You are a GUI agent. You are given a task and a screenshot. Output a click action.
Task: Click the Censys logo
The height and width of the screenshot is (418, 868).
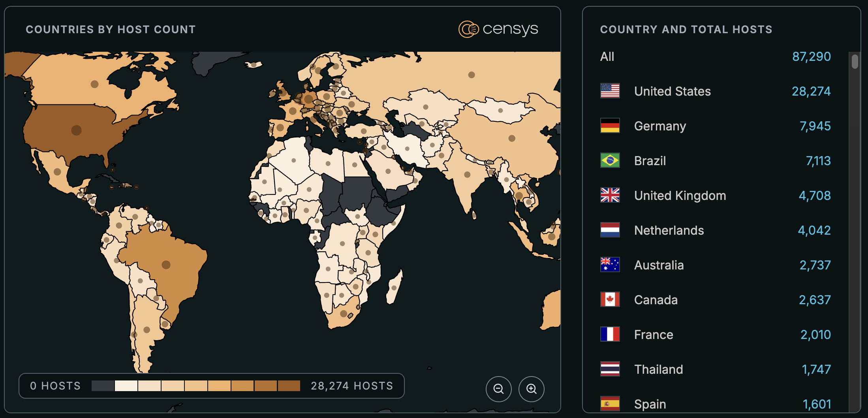click(x=498, y=28)
